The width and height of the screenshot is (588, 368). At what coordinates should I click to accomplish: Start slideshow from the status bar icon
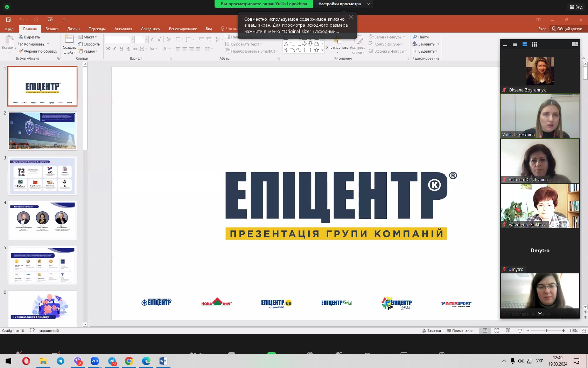[x=520, y=330]
